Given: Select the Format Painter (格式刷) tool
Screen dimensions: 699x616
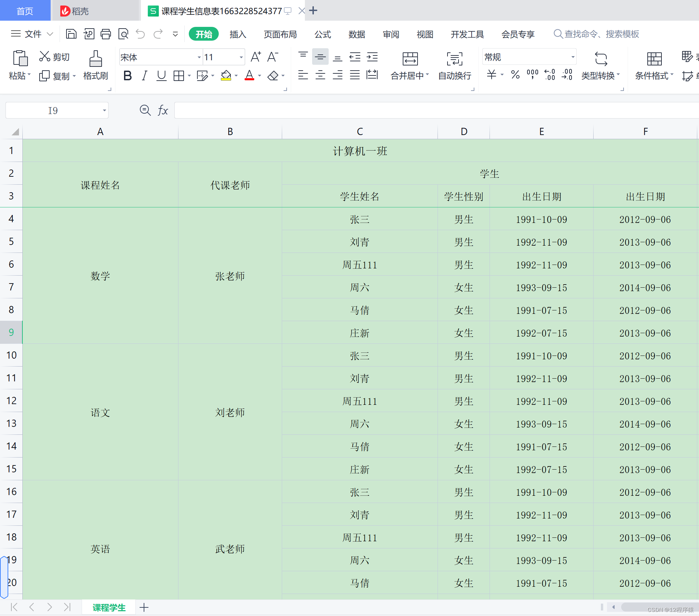Looking at the screenshot, I should click(95, 65).
